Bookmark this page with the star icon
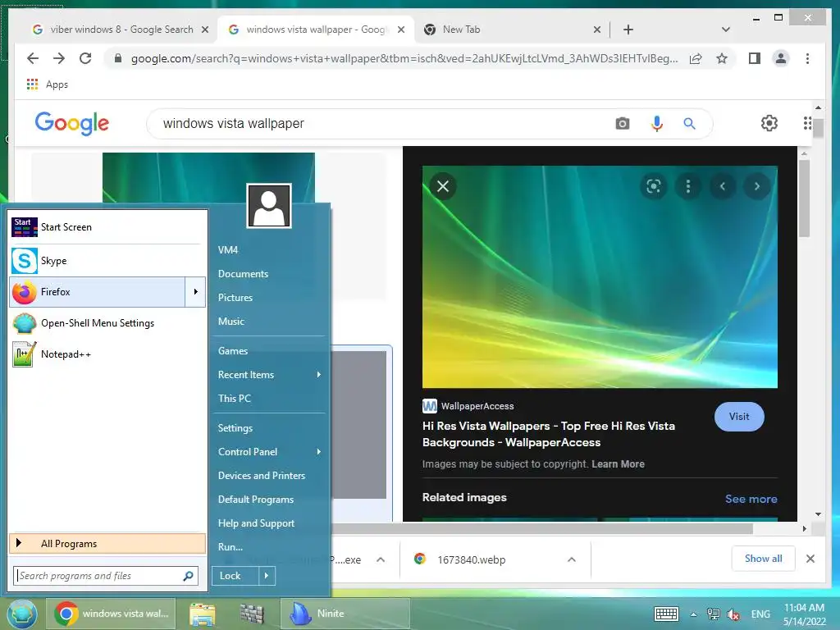 click(722, 58)
